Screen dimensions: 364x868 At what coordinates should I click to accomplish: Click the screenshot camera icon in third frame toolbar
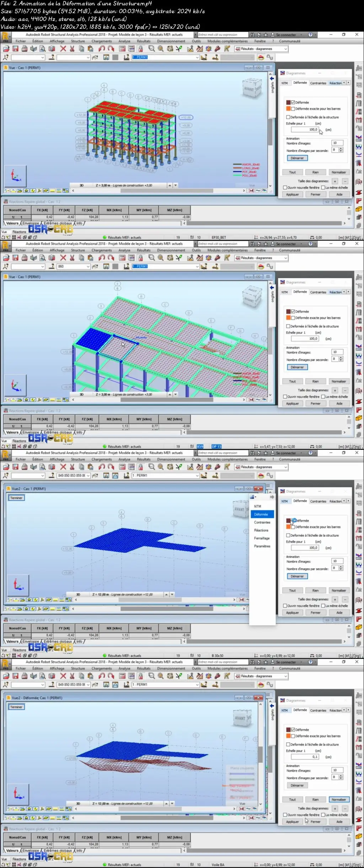tap(52, 467)
